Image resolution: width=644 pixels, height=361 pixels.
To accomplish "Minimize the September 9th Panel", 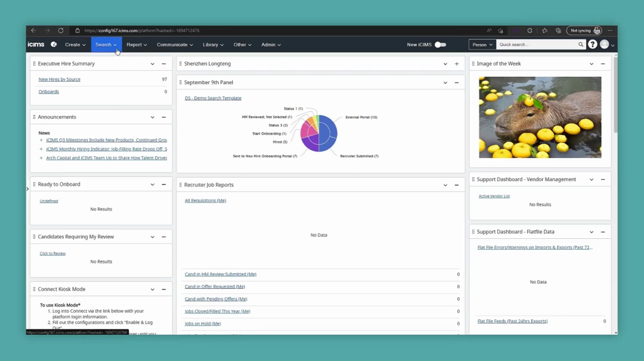I will 457,82.
